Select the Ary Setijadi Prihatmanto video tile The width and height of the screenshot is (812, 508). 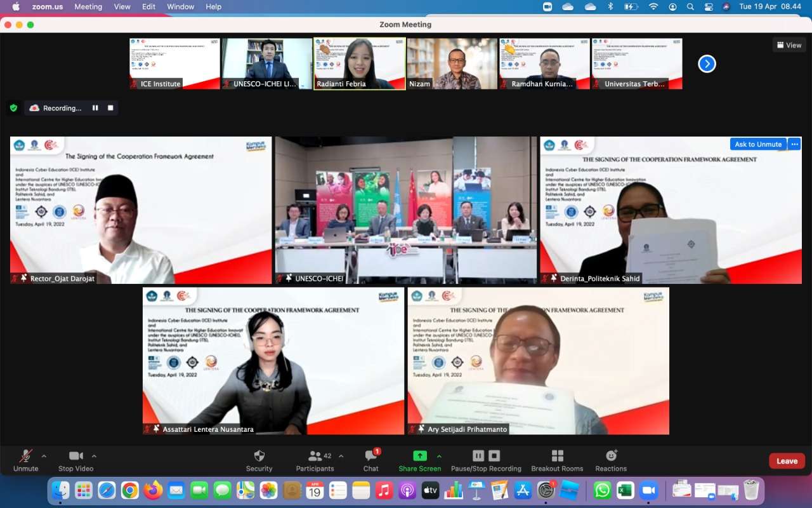(539, 361)
